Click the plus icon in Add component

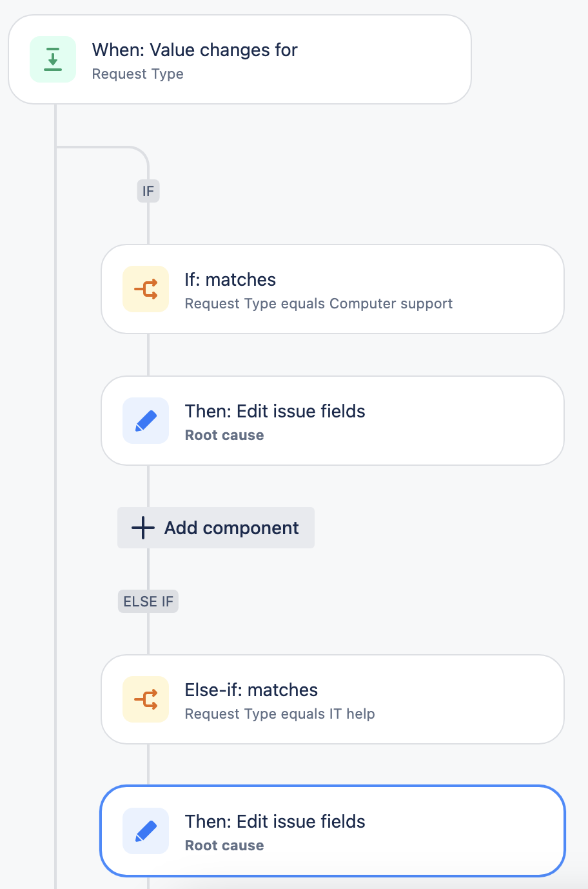click(142, 528)
